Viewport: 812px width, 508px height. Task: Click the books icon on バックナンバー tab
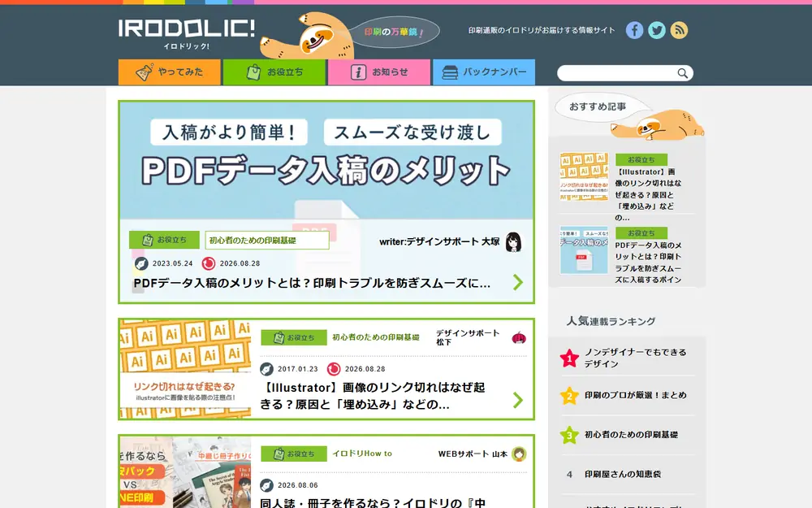[450, 72]
